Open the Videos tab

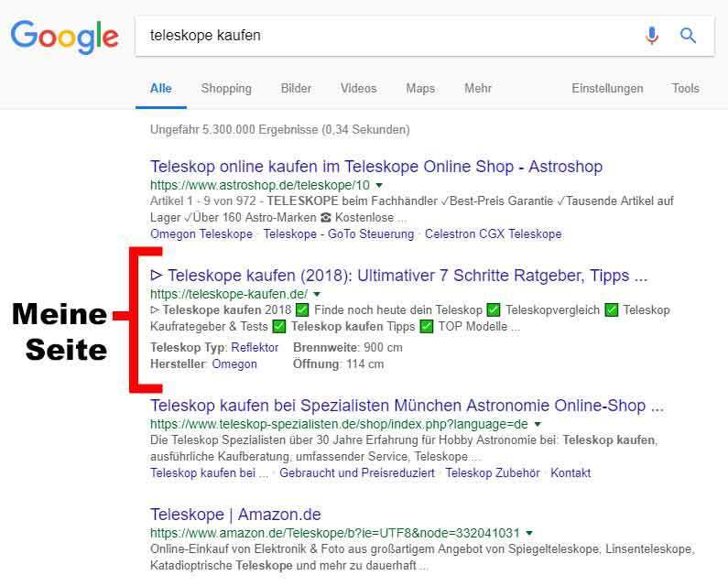pos(358,88)
